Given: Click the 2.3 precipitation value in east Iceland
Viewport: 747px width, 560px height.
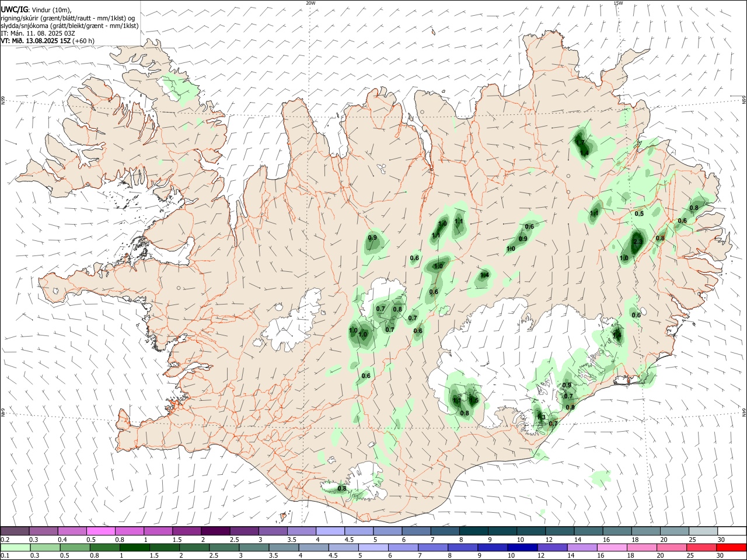Looking at the screenshot, I should click(x=638, y=242).
